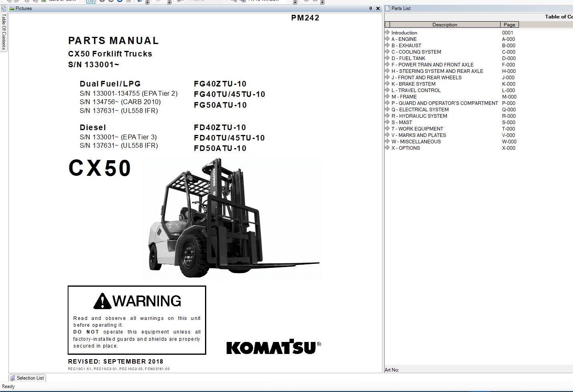Open the X - OPTIONS section

click(406, 148)
